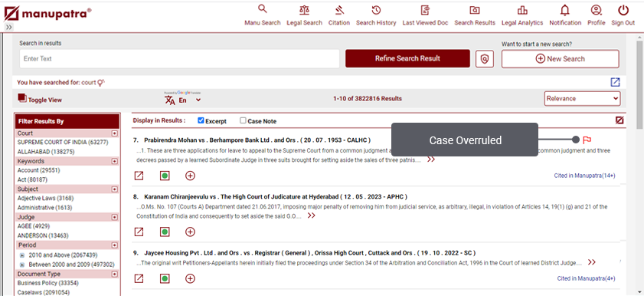Viewport: 644px width, 296px height.
Task: Enable the Case Note checkbox
Action: pos(244,120)
